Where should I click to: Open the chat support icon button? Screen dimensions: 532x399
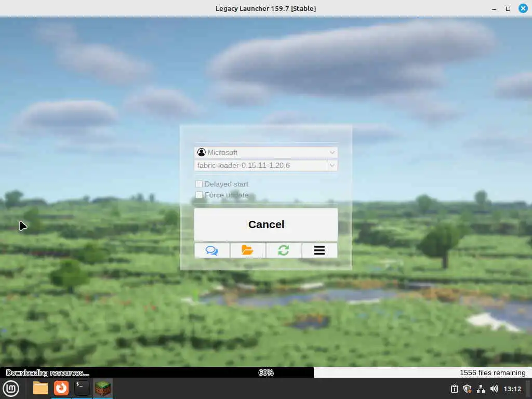pos(212,250)
